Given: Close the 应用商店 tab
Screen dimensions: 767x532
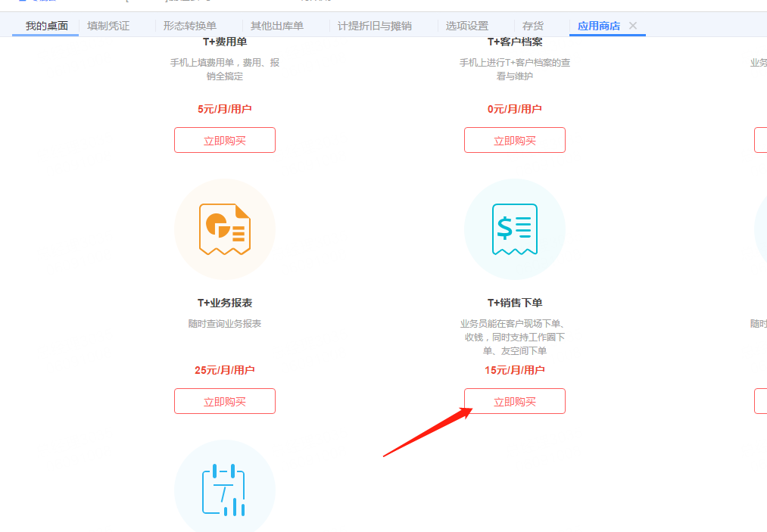Looking at the screenshot, I should (x=633, y=26).
